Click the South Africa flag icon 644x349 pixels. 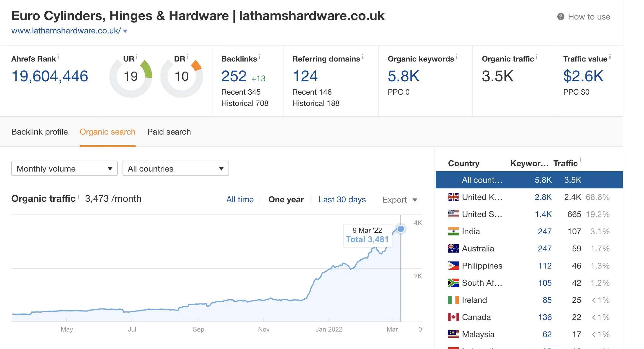point(453,283)
